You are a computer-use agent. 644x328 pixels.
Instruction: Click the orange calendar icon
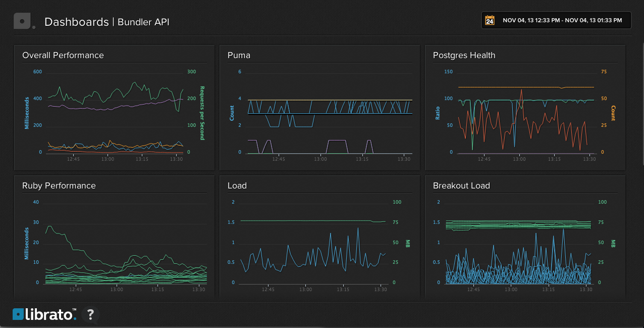coord(490,20)
